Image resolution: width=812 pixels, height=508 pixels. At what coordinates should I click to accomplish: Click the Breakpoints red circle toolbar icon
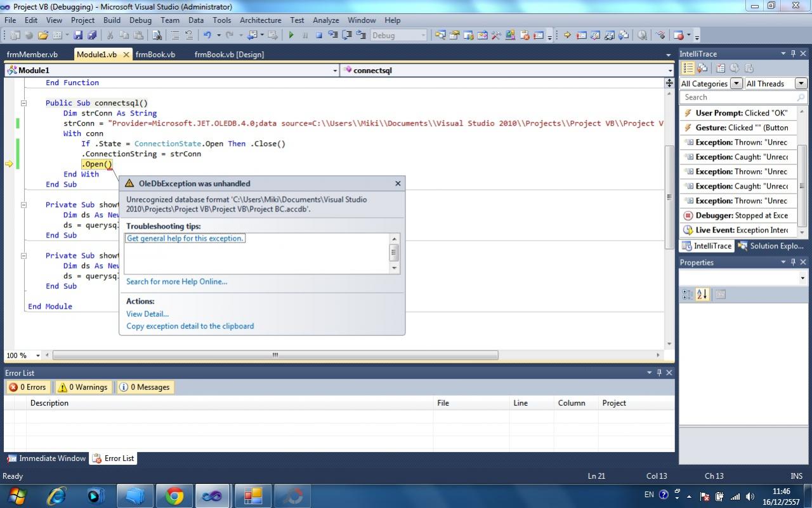click(679, 36)
